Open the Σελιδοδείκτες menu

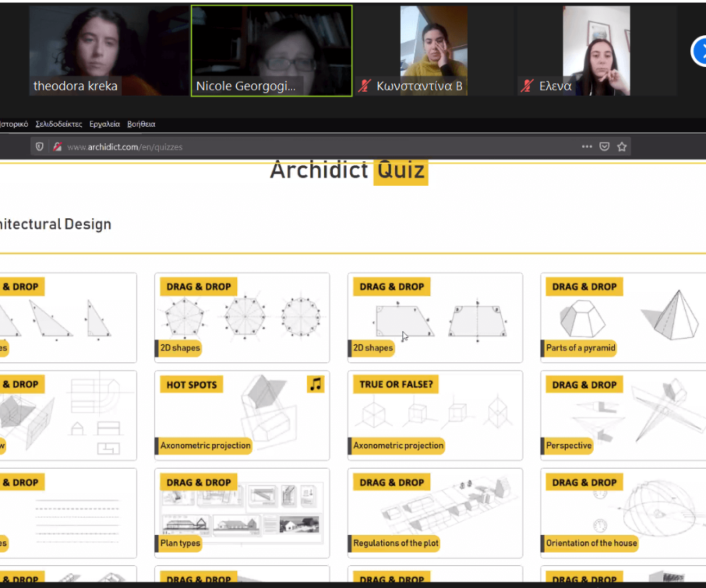[58, 124]
